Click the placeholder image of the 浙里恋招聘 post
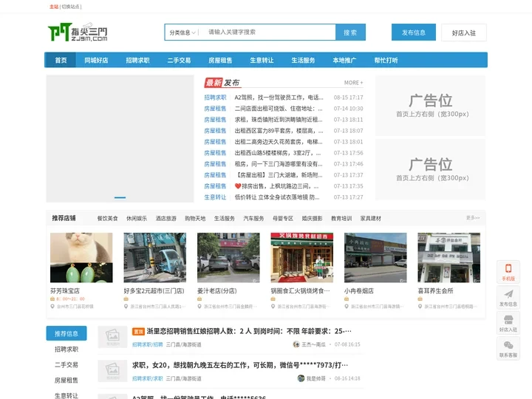 click(x=112, y=337)
